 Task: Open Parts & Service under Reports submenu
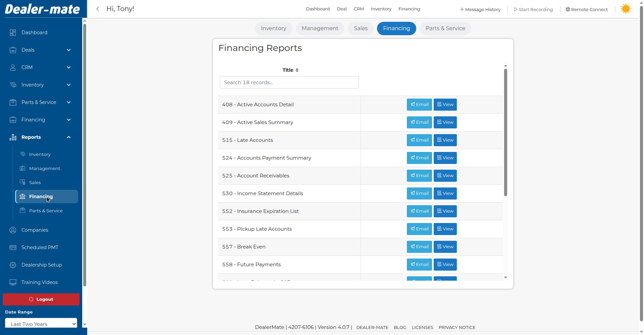46,211
